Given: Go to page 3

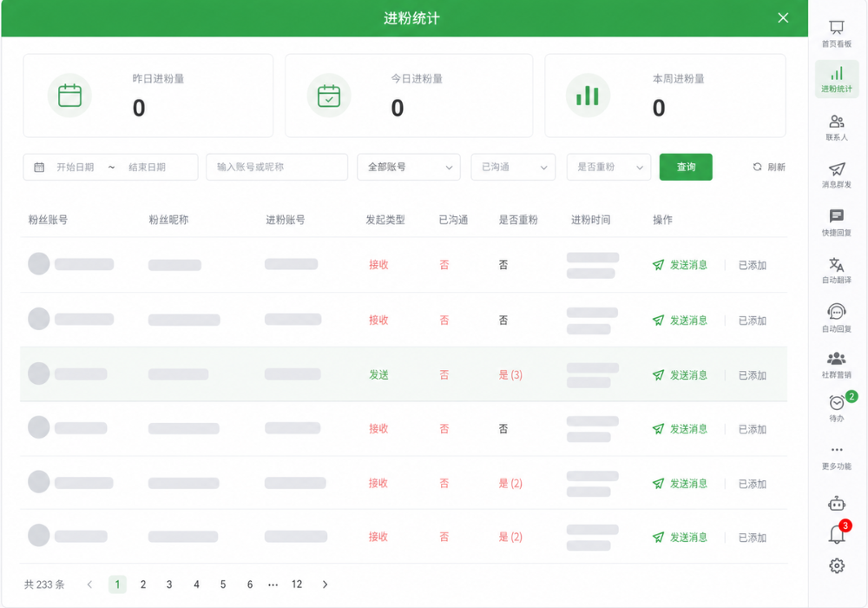Looking at the screenshot, I should pyautogui.click(x=169, y=585).
